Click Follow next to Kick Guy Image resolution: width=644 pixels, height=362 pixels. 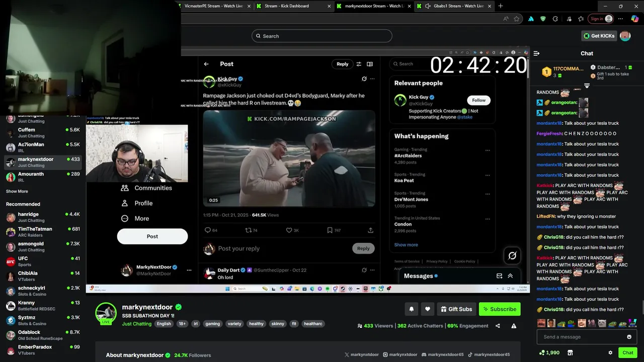[x=478, y=100]
